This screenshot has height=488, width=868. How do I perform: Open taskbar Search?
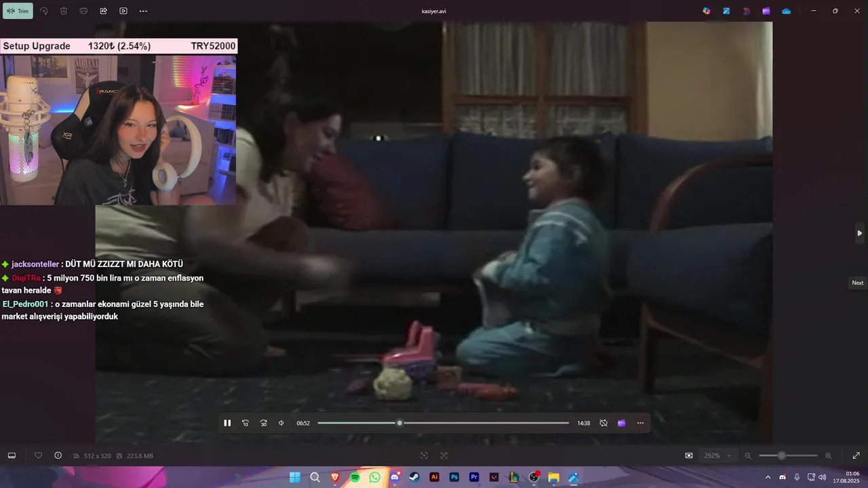(315, 477)
